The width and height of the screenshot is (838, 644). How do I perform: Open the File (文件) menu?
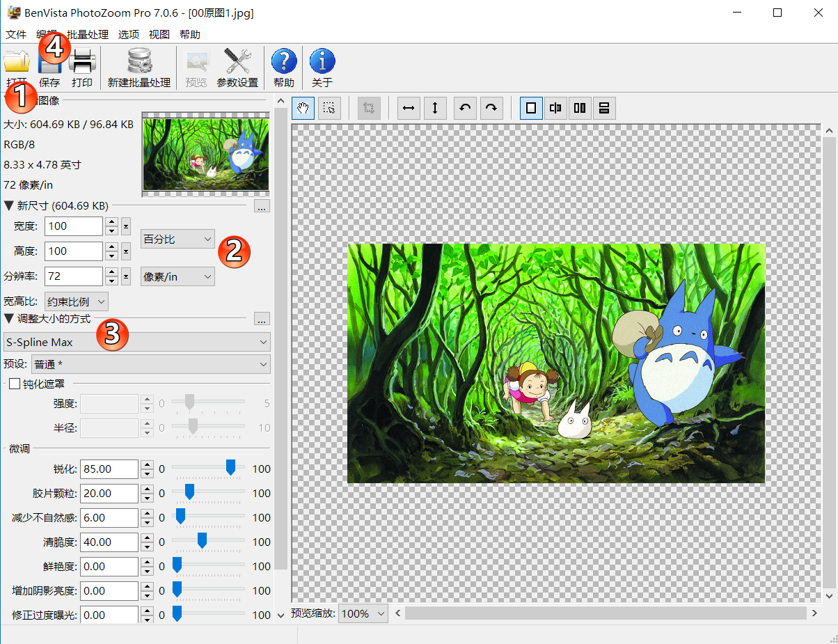point(16,34)
